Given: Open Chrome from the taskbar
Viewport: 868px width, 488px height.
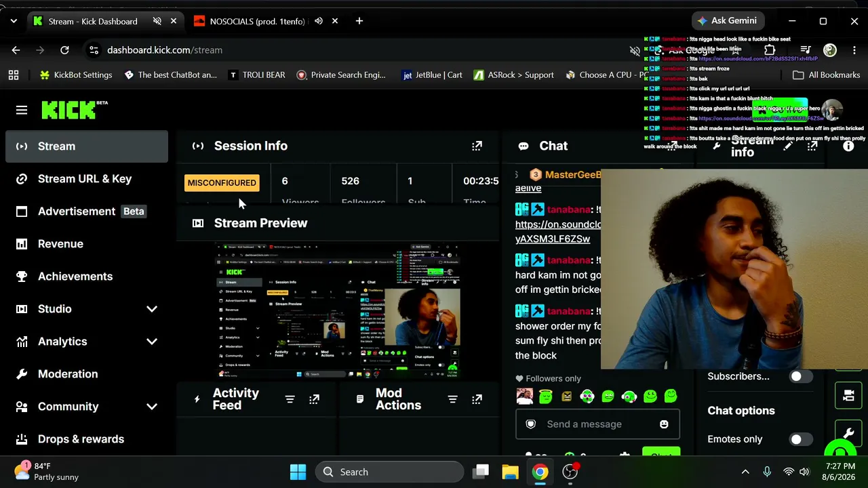Looking at the screenshot, I should (540, 472).
